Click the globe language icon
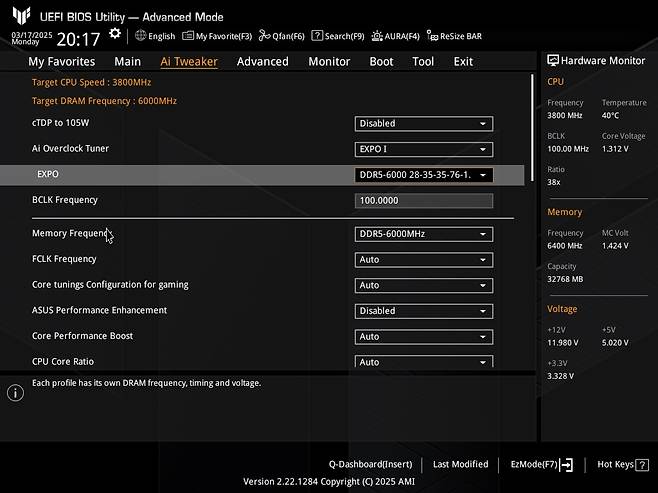 pyautogui.click(x=140, y=36)
